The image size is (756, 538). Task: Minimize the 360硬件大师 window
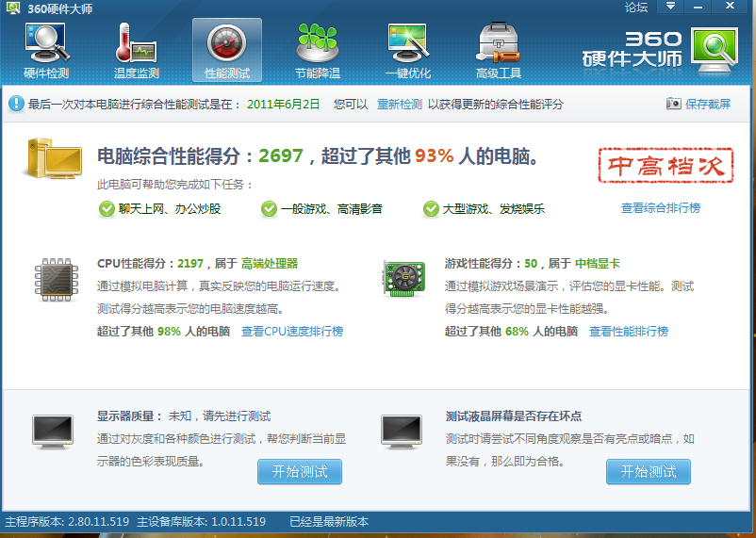click(x=698, y=7)
